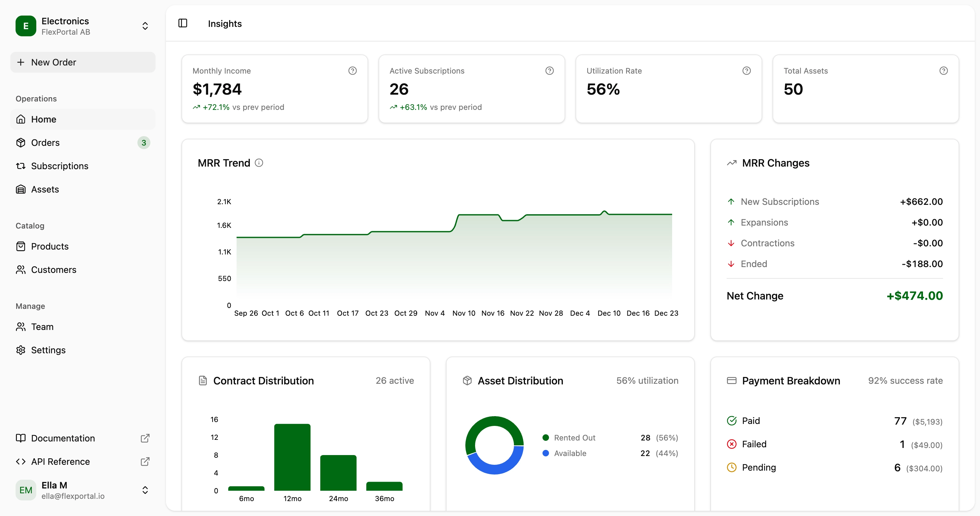Open the Electronics workspace switcher

(145, 26)
